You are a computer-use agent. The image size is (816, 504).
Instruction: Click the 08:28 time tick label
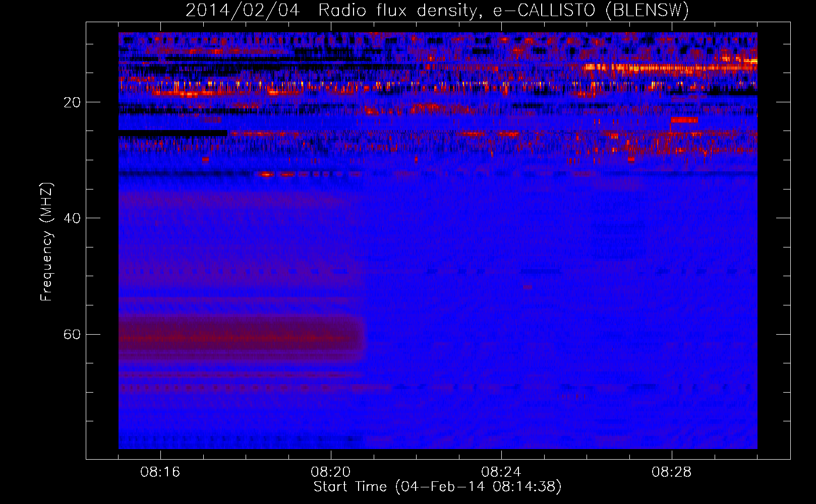672,472
